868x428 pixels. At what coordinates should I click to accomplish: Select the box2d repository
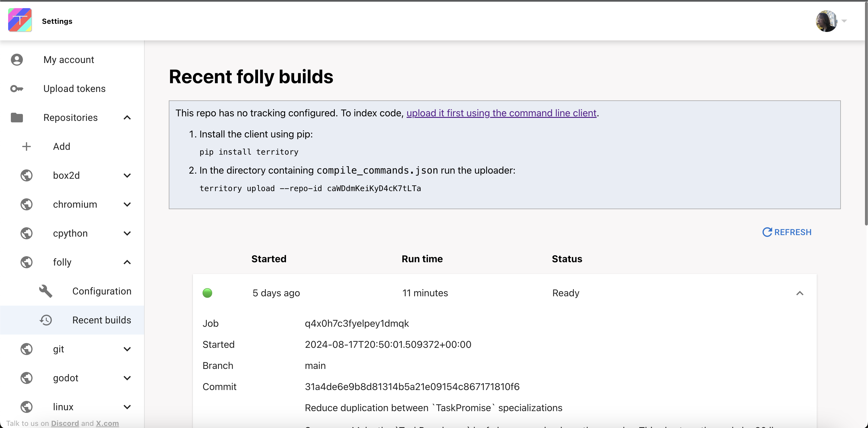(x=66, y=176)
